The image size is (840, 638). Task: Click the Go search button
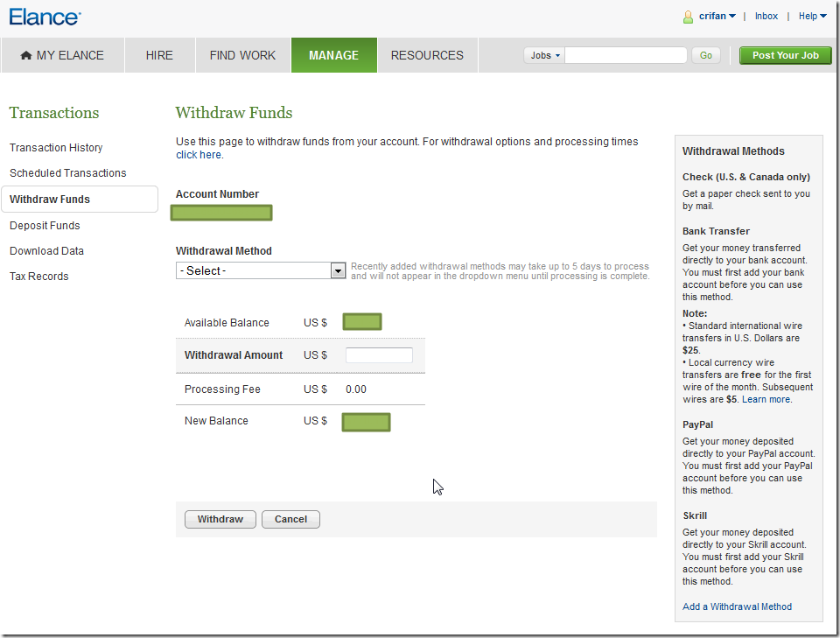(x=705, y=55)
